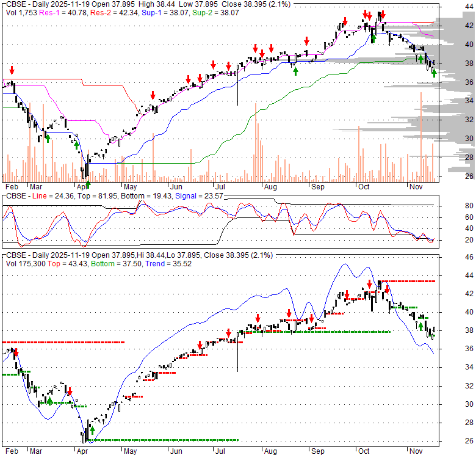Click the 40 level on the oscillator axis

[469, 228]
